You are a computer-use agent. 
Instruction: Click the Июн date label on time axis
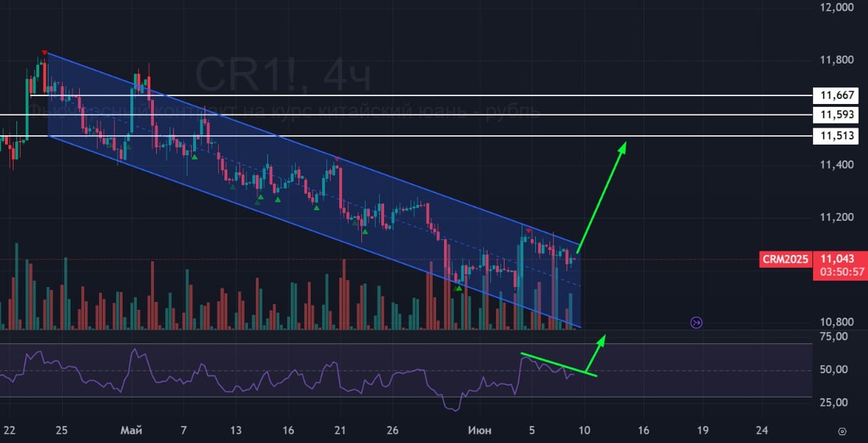(x=479, y=431)
